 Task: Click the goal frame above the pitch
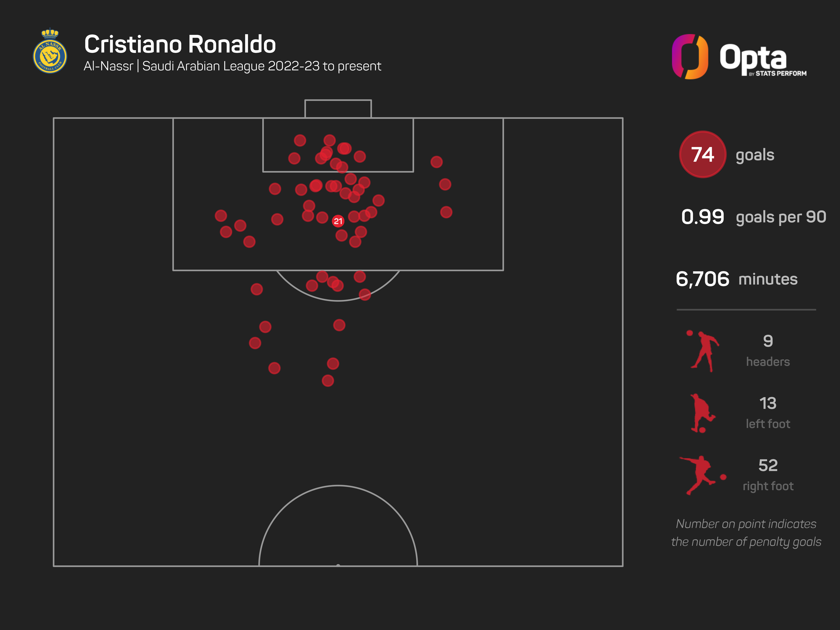click(x=338, y=109)
